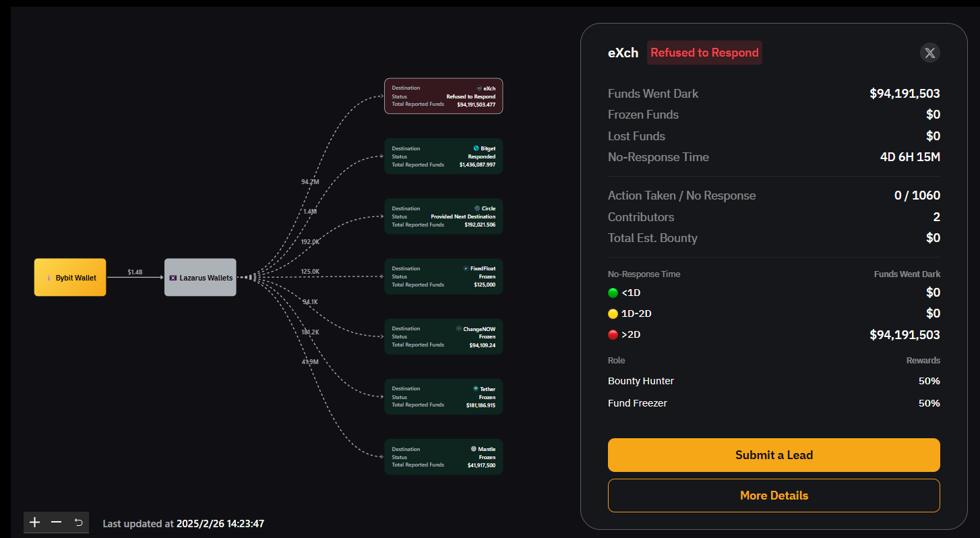Screen dimensions: 980x538
Task: Reset the graph view with undo arrow
Action: click(x=78, y=522)
